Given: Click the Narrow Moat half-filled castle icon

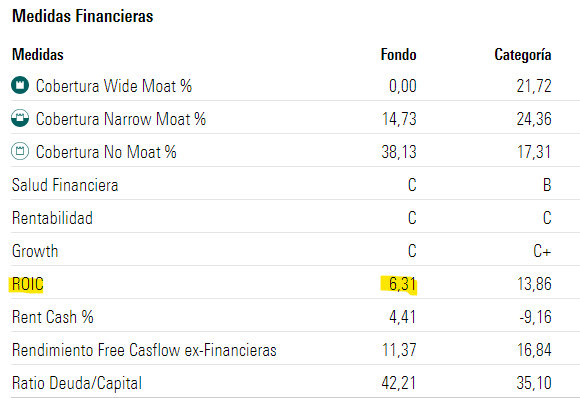Looking at the screenshot, I should pos(20,118).
